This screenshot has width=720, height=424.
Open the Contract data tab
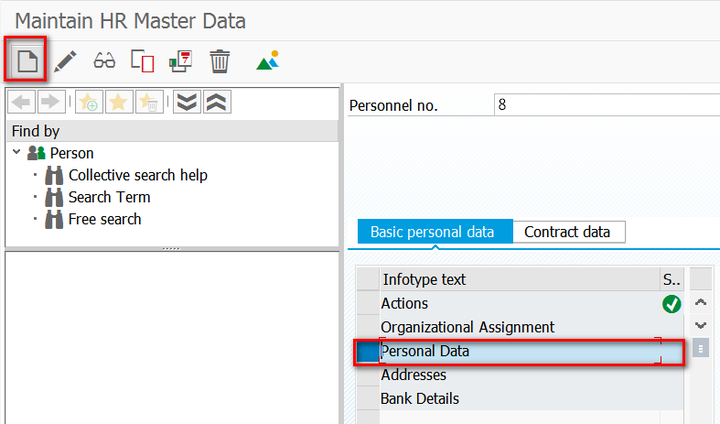pyautogui.click(x=567, y=232)
